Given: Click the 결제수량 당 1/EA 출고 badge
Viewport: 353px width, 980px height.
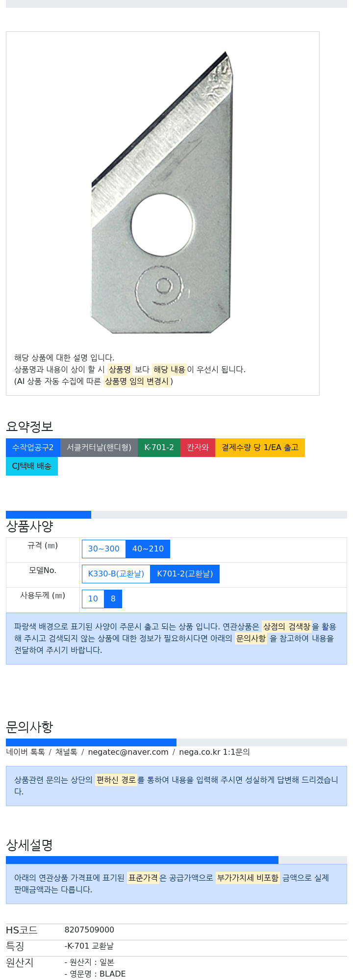Looking at the screenshot, I should click(260, 448).
